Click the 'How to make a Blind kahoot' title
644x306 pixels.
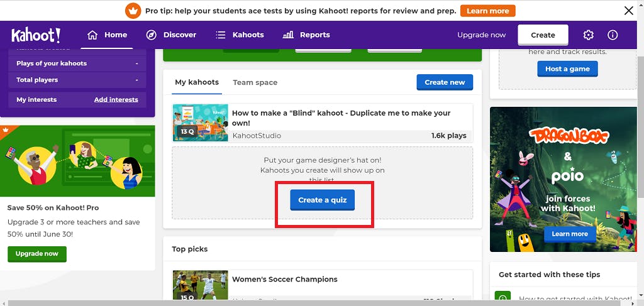[341, 117]
